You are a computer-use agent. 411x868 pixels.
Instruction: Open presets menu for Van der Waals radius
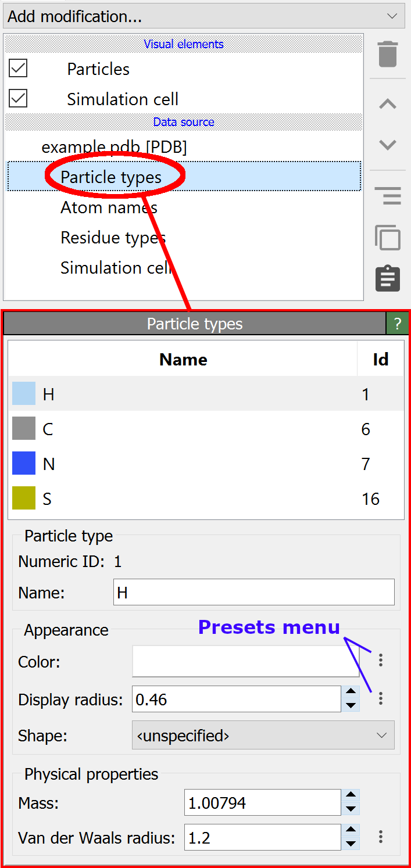(x=381, y=837)
